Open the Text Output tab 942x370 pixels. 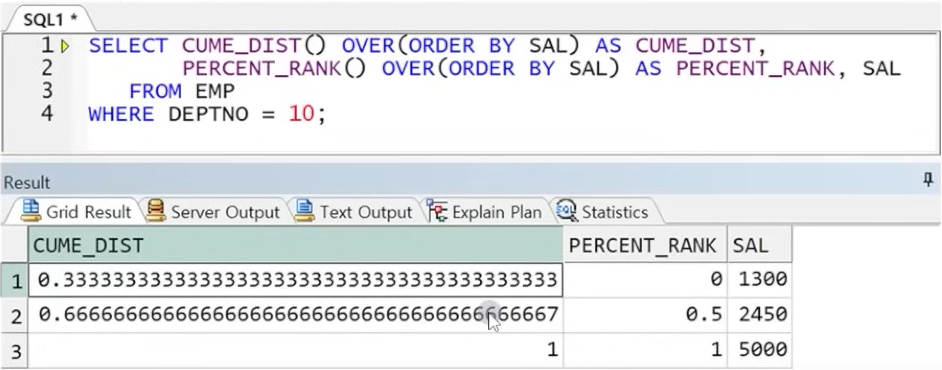353,212
